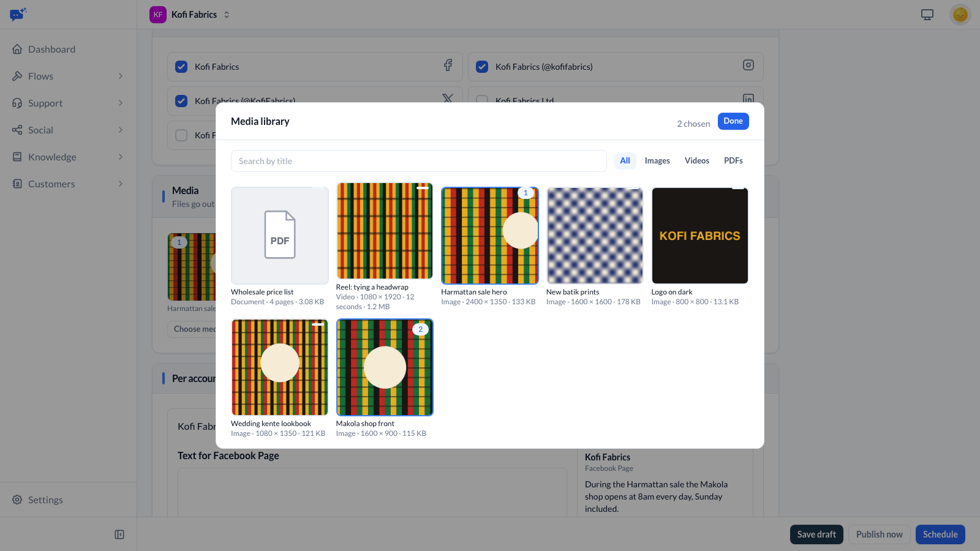Screen dimensions: 980x551
Task: Click the Publish now button
Action: [x=880, y=534]
